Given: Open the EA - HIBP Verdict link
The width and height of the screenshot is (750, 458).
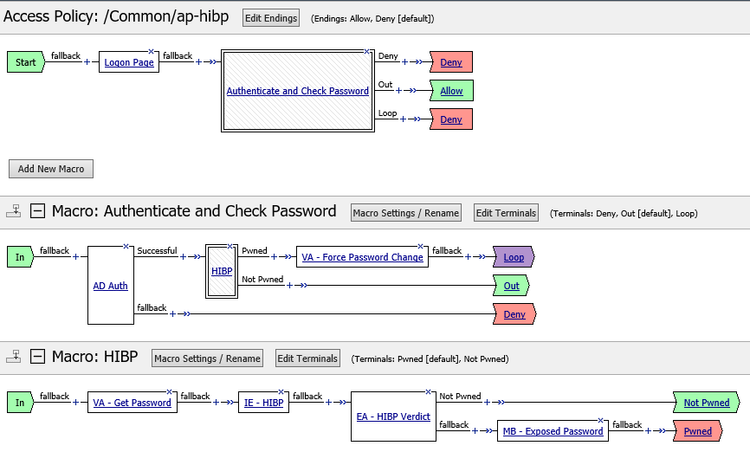Looking at the screenshot, I should (x=392, y=417).
